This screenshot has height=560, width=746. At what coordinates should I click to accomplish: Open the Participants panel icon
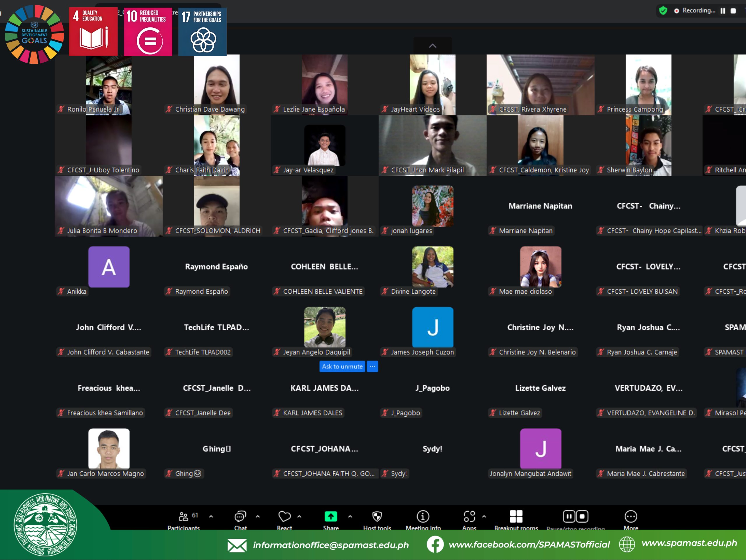[x=184, y=516]
